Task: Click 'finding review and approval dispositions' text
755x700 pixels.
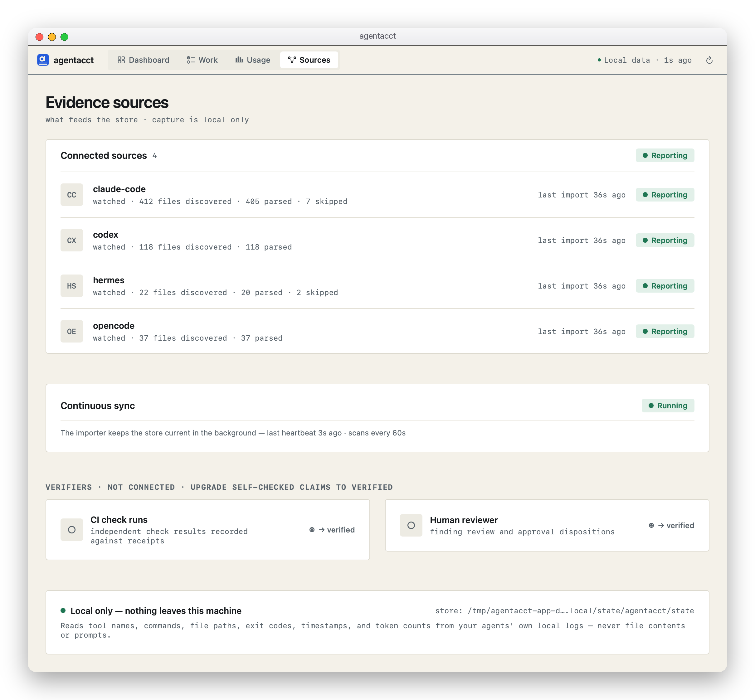Action: pos(522,532)
